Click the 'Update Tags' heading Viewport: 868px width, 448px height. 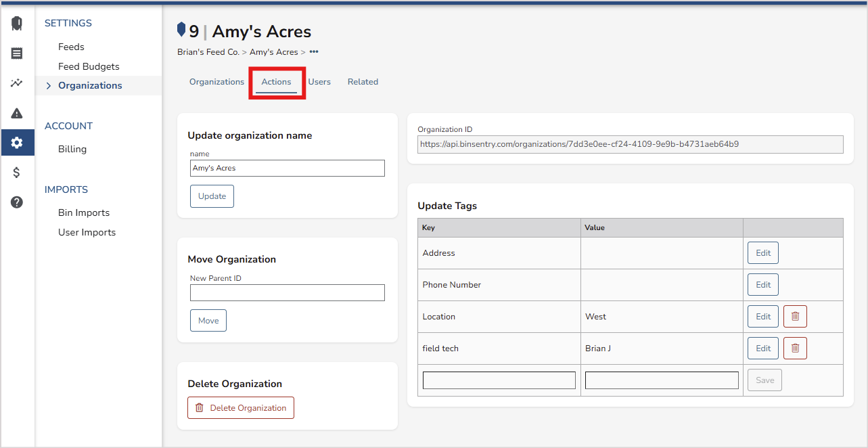pyautogui.click(x=447, y=206)
